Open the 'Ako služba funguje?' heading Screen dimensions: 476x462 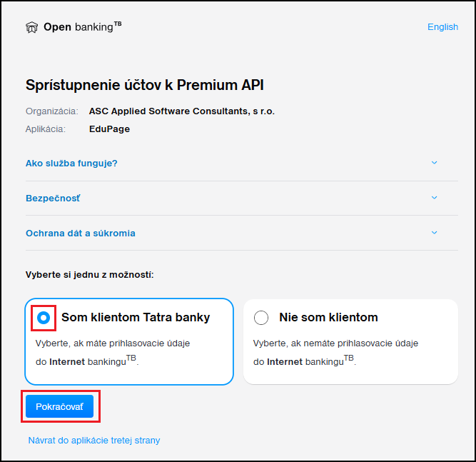(x=71, y=164)
